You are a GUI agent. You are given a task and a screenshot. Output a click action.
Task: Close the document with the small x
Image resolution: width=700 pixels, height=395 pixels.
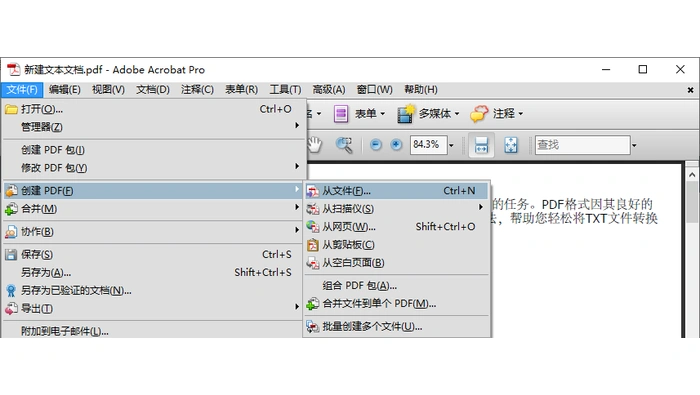click(x=690, y=90)
